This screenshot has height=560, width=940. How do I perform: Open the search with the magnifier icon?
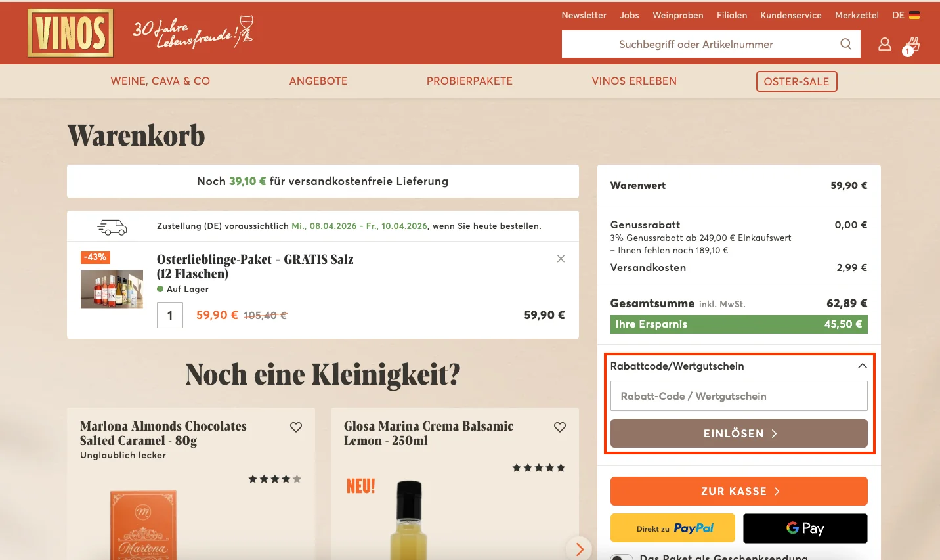tap(845, 44)
